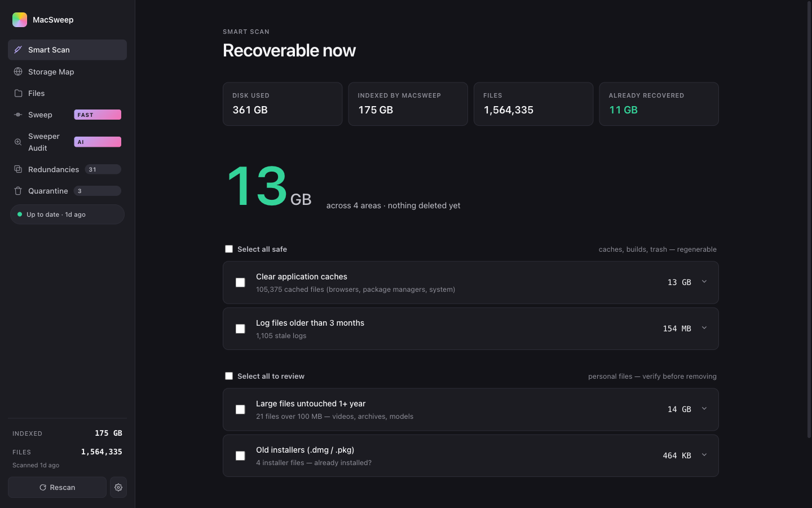Check Old installers (.dmg / .pkg)
Image resolution: width=812 pixels, height=508 pixels.
click(x=240, y=456)
